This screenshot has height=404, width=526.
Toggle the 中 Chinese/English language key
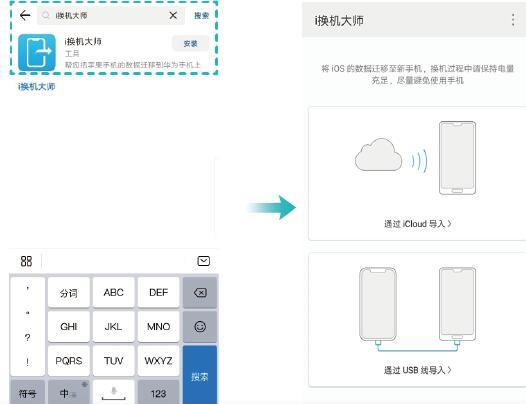68,392
